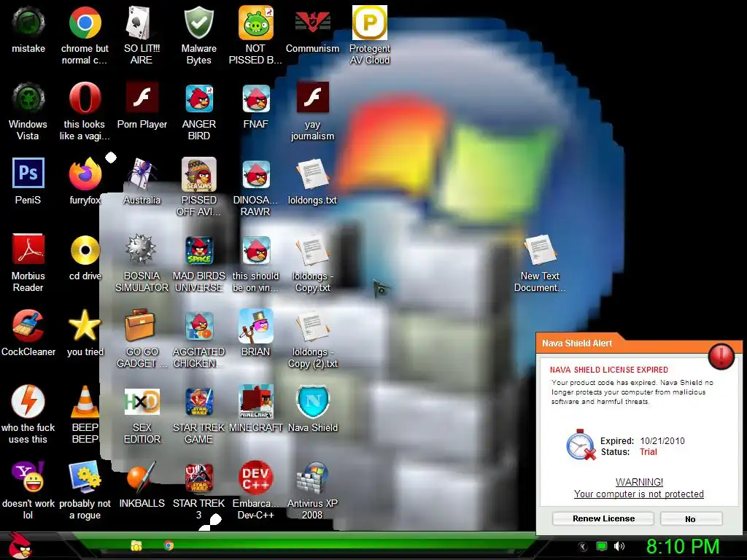Open the 'mistake' desktop icon
This screenshot has height=560, width=747.
(x=28, y=23)
